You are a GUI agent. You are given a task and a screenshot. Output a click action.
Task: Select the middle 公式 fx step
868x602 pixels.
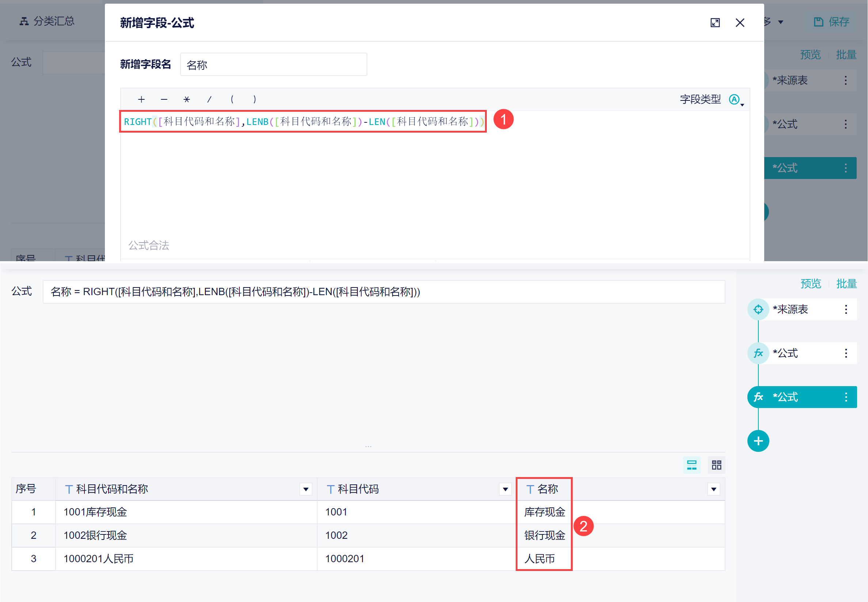tap(802, 353)
